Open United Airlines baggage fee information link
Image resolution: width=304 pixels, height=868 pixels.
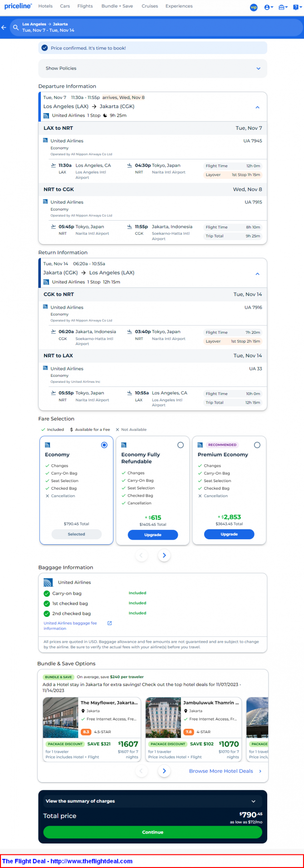(70, 626)
